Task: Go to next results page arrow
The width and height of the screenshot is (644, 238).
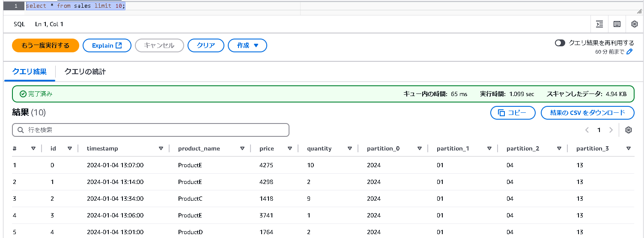Action: point(611,130)
